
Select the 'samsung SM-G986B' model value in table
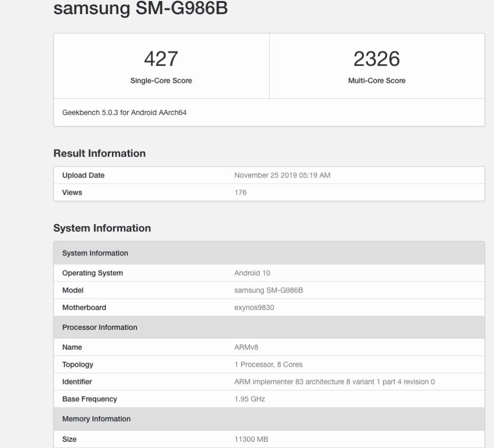269,290
